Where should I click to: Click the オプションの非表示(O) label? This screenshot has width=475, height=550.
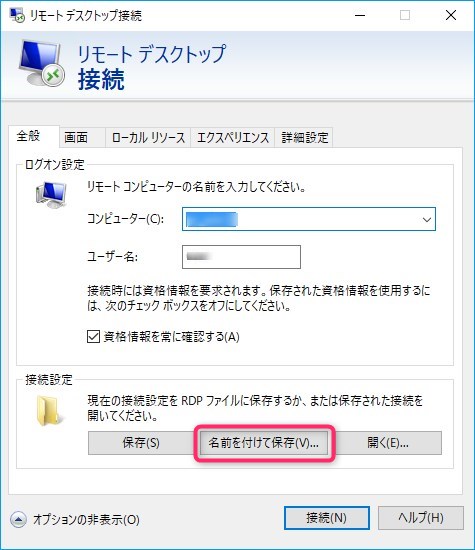tap(86, 519)
